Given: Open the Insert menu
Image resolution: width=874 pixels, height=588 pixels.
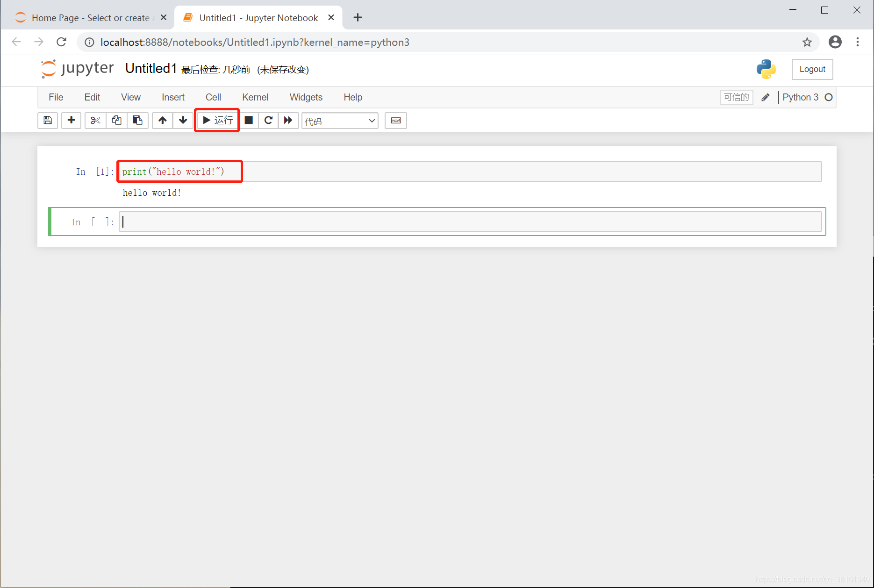Looking at the screenshot, I should tap(173, 97).
